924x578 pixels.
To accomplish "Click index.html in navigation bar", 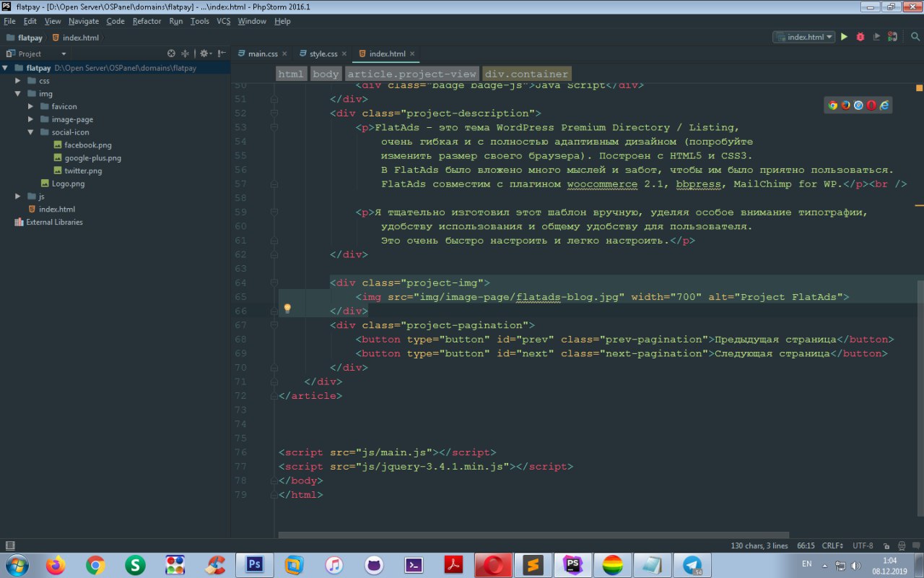I will tap(81, 38).
